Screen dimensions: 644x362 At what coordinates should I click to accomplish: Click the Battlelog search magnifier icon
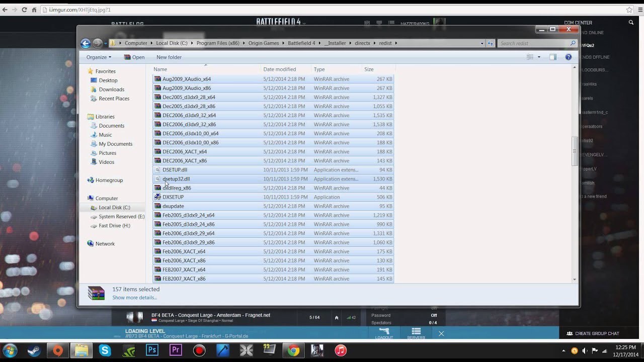[x=631, y=23]
